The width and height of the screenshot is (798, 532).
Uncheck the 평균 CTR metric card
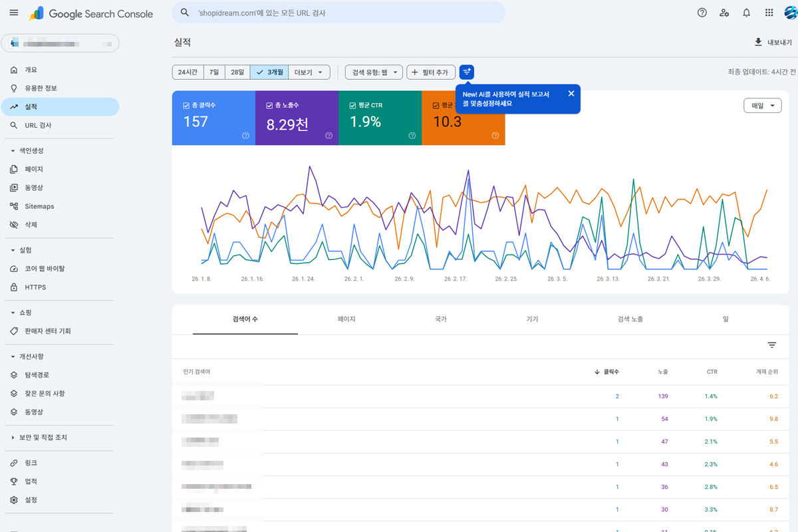(x=353, y=105)
